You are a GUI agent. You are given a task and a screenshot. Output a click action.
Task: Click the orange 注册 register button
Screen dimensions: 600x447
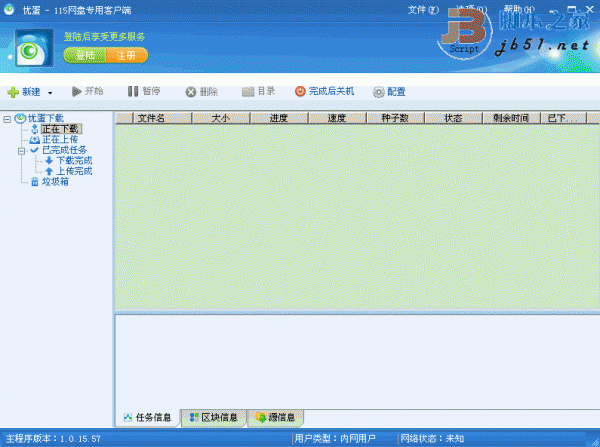click(x=127, y=55)
